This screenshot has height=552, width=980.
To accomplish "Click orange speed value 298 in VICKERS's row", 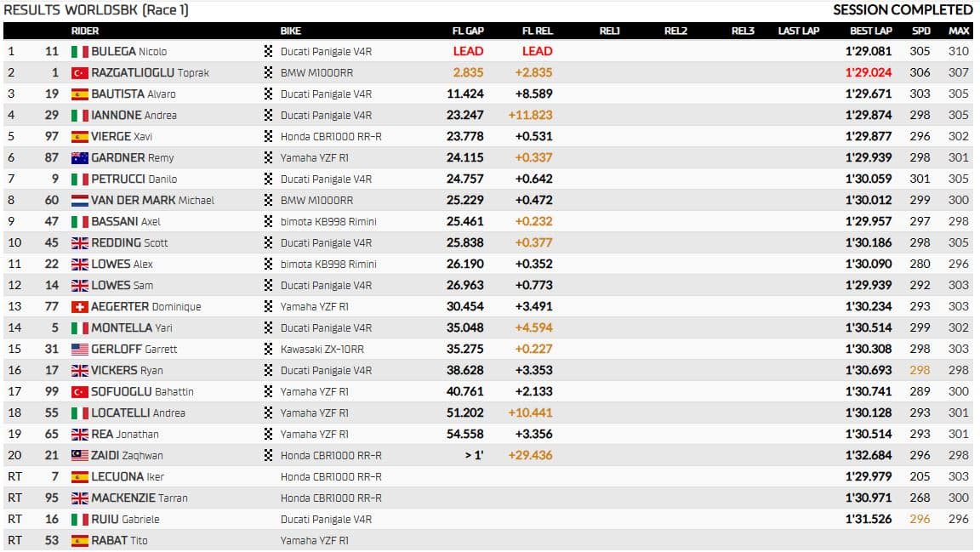I will (920, 370).
